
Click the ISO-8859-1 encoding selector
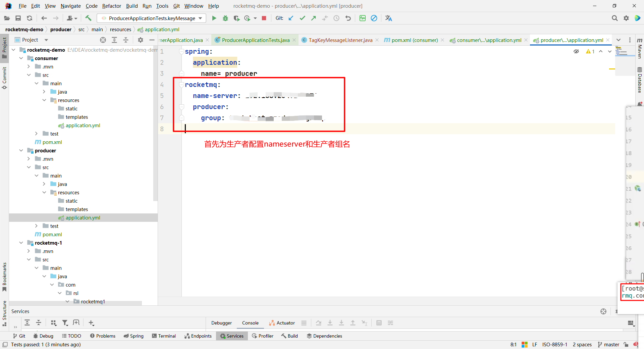click(555, 345)
